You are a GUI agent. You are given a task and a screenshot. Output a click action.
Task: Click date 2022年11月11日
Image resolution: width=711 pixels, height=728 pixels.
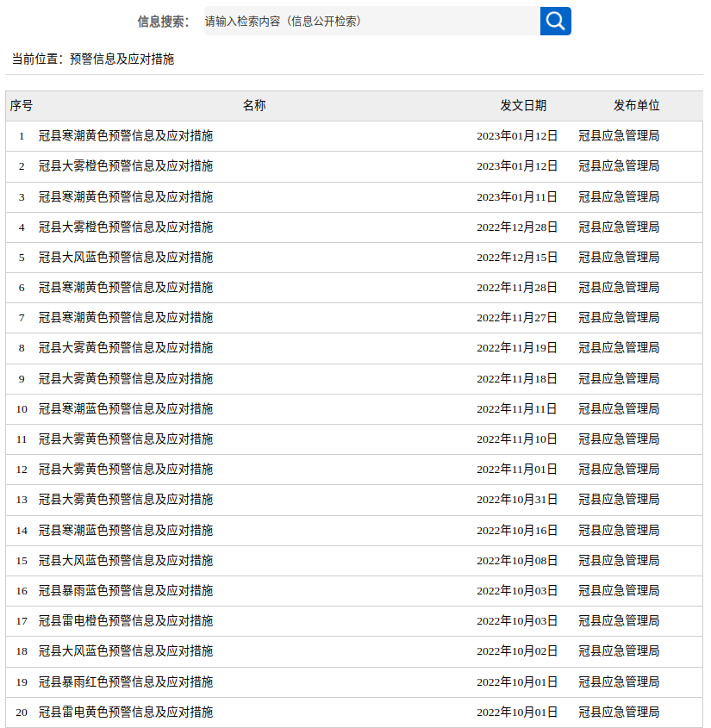tap(517, 409)
